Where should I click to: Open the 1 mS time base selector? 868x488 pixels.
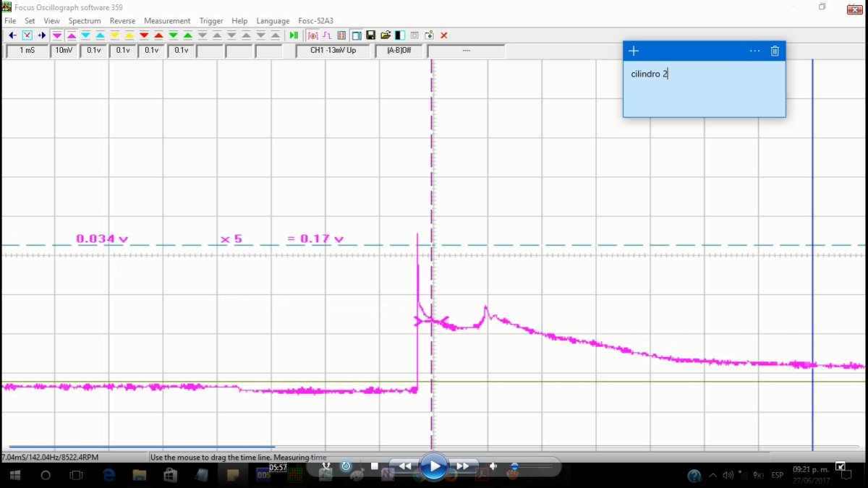pos(27,51)
